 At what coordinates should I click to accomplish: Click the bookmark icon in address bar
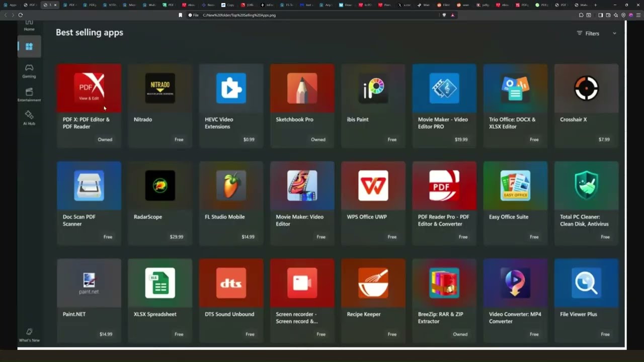click(x=180, y=15)
